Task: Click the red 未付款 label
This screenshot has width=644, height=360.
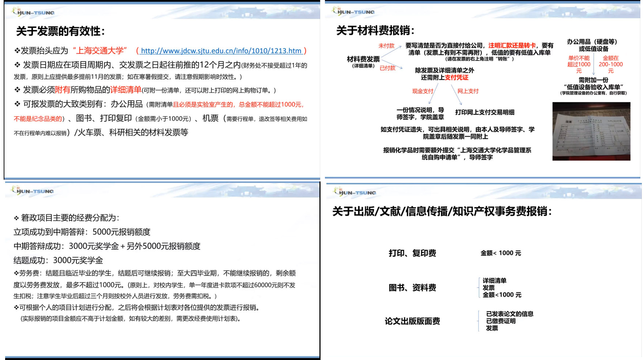Action: pos(386,46)
